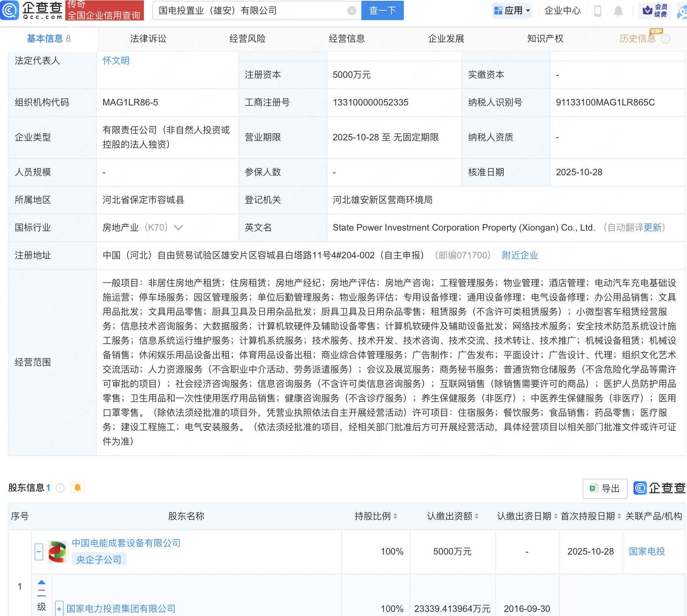Image resolution: width=687 pixels, height=616 pixels.
Task: Click the orange bell icon next to 股东信息
Action: [x=78, y=487]
